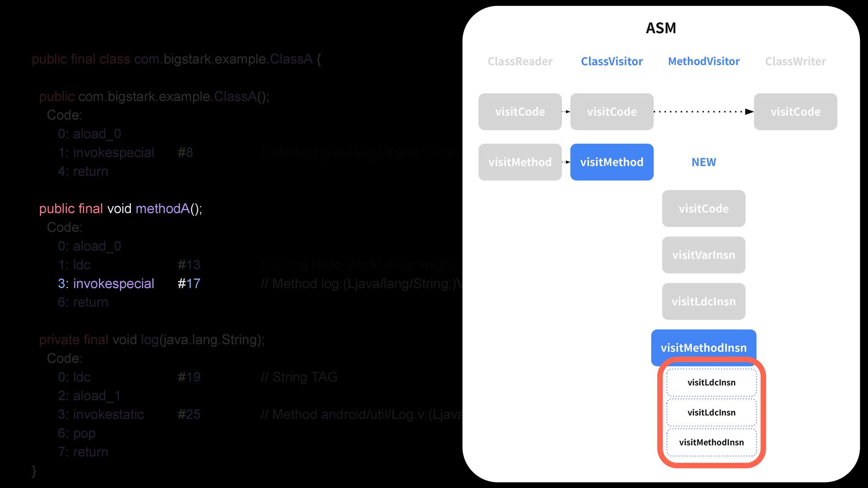Click the dotted visitMethodInsn box in red outline
The height and width of the screenshot is (488, 868).
click(711, 442)
